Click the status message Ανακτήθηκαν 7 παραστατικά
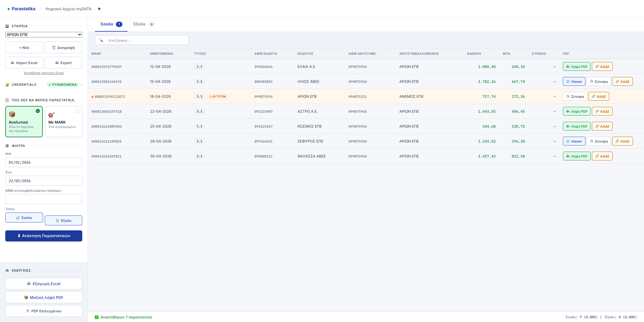Screen dimensions: 644x322 click(126, 317)
